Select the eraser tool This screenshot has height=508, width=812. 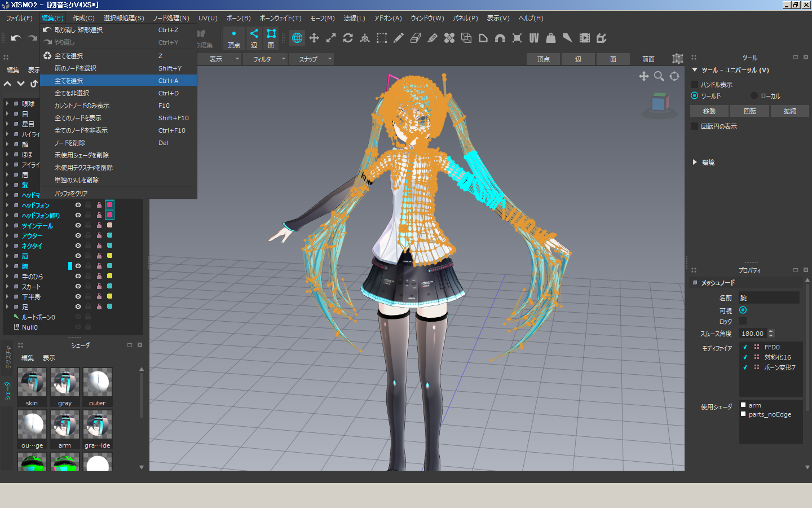416,38
